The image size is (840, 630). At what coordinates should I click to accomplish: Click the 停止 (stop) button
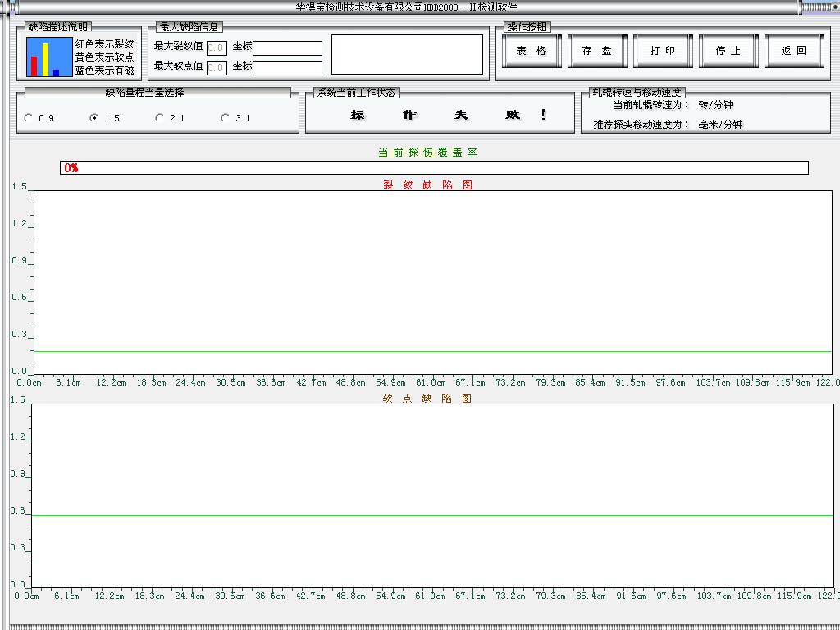[728, 51]
